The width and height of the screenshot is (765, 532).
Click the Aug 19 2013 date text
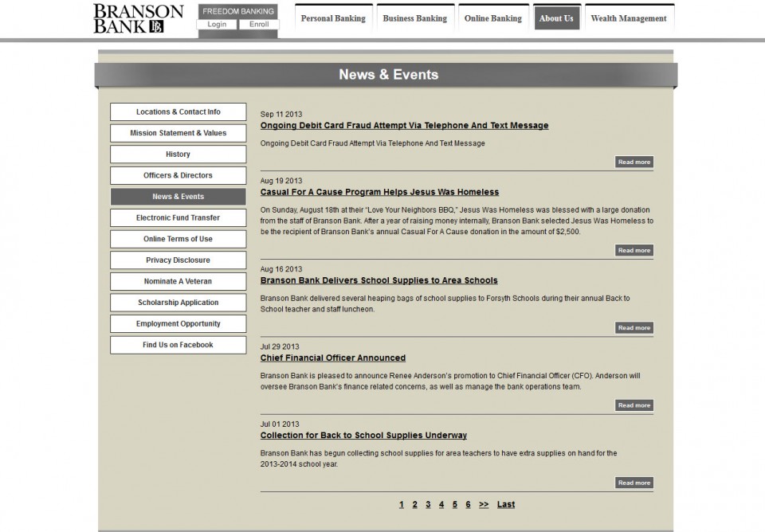(x=281, y=181)
